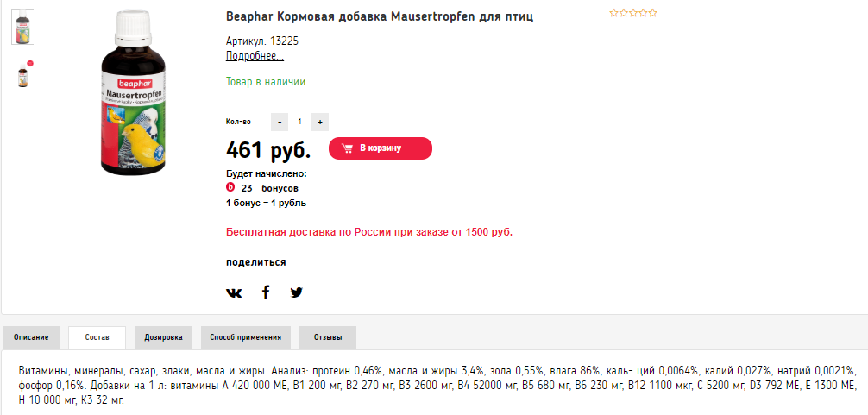
Task: Click the red bonus coin icon
Action: pos(230,187)
